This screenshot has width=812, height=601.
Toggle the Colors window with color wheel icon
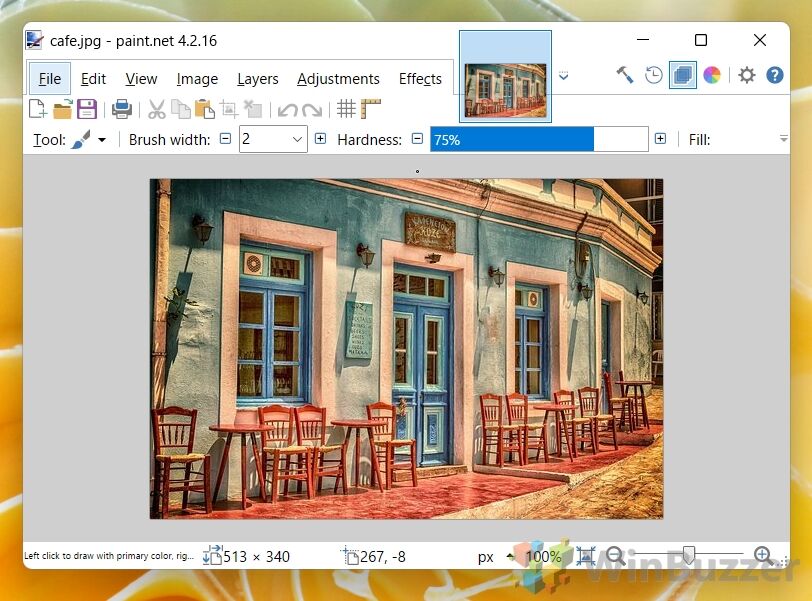pos(712,75)
